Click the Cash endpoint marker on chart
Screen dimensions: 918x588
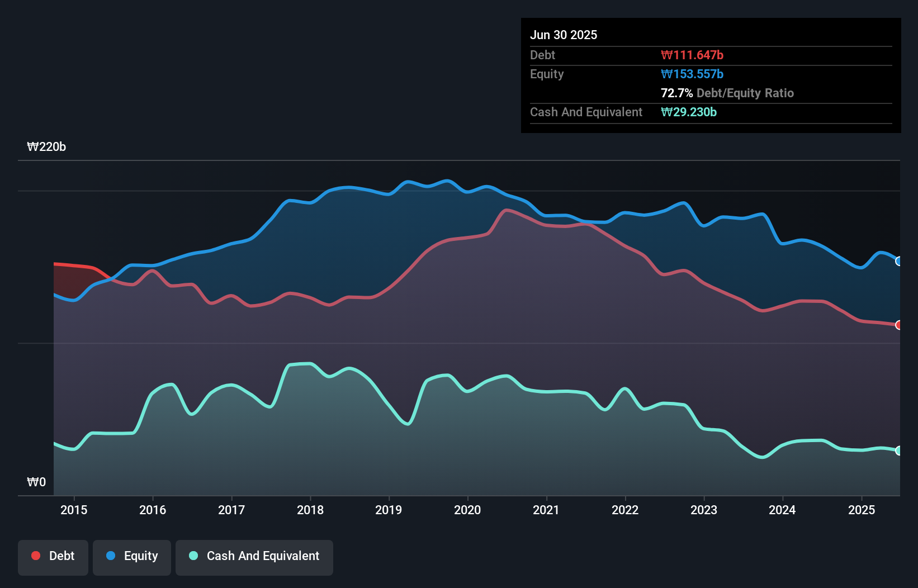pos(898,451)
